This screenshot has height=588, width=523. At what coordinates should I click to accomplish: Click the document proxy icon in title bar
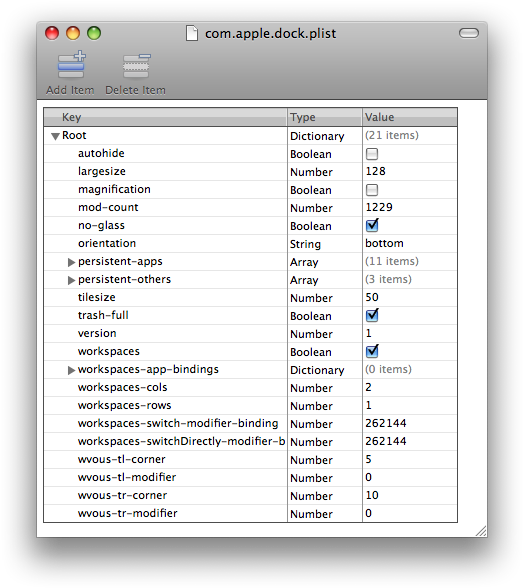point(192,33)
